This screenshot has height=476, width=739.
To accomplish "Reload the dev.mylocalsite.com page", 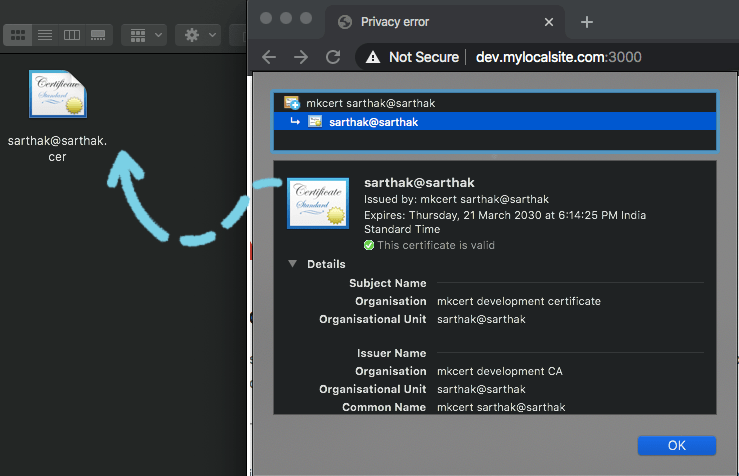I will point(333,57).
